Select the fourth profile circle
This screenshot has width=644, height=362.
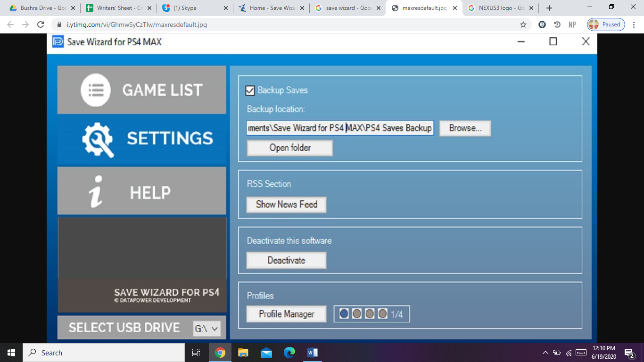pos(382,313)
